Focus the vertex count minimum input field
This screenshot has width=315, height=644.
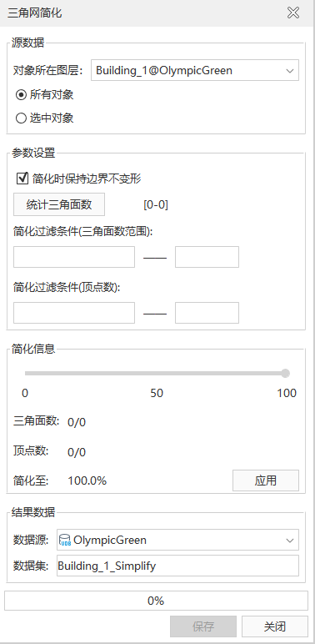[x=74, y=313]
